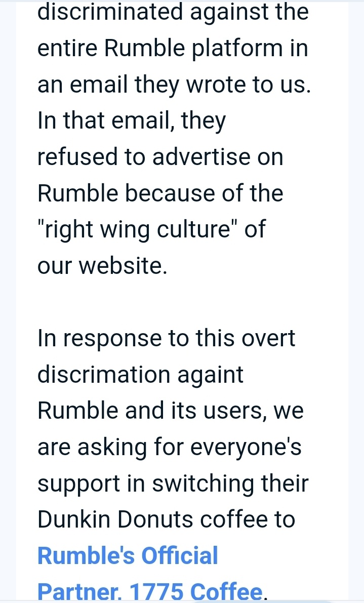Screen dimensions: 364x603
Task: Click the line "Rumble because of the"
Action: pos(160,193)
